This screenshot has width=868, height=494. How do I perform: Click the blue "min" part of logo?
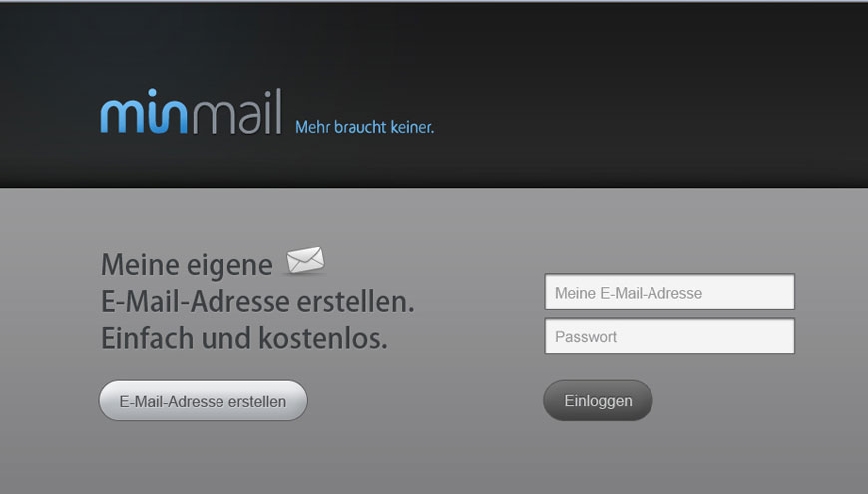pyautogui.click(x=144, y=112)
